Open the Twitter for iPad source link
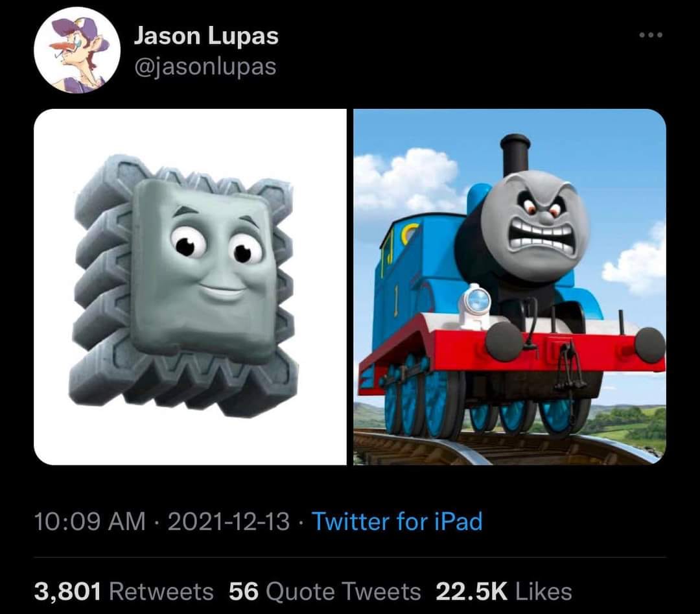This screenshot has height=614, width=700. (397, 521)
